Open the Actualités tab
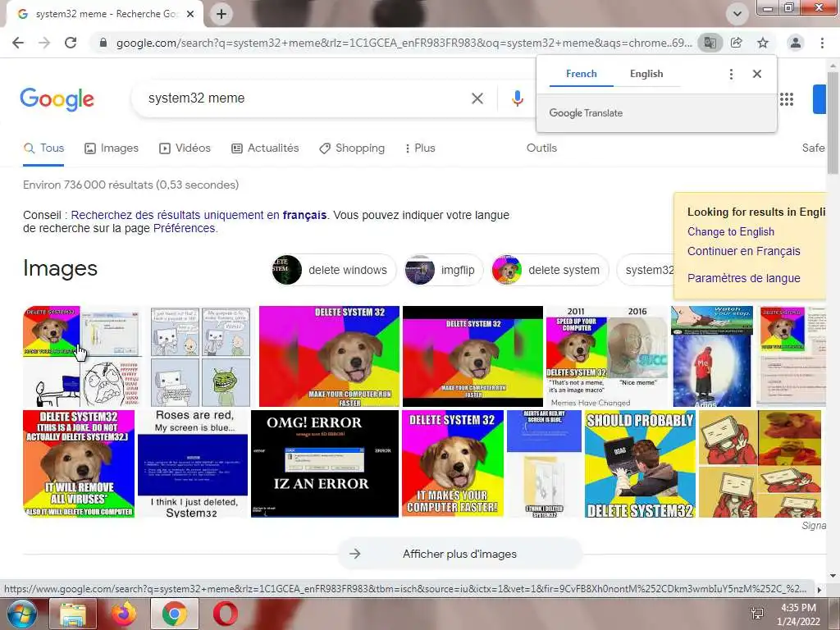840x630 pixels. (265, 148)
